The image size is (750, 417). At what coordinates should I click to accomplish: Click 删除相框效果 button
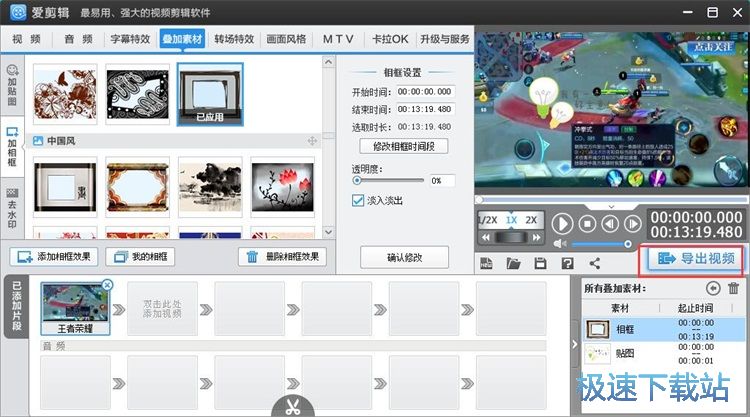coord(282,257)
